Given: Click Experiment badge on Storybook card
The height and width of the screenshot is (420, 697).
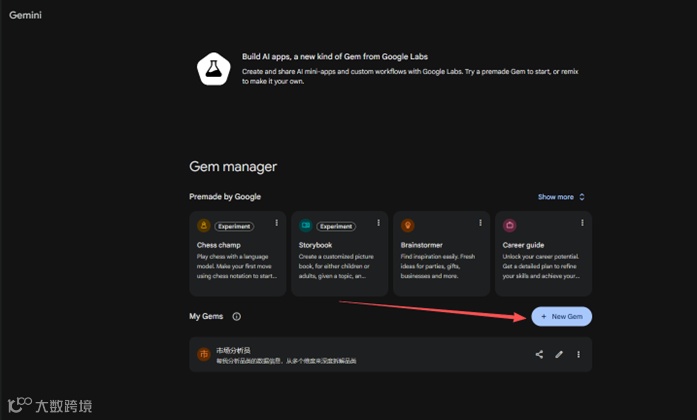Looking at the screenshot, I should coord(336,226).
